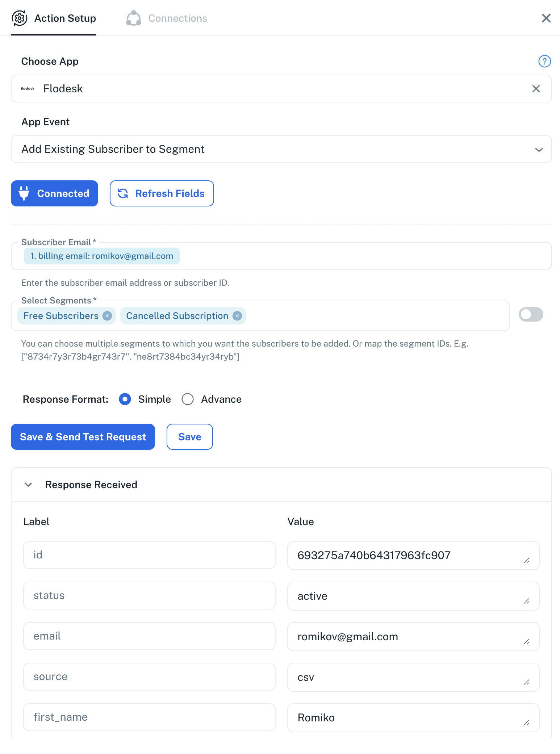Select the Simple response format
This screenshot has width=560, height=754.
(x=125, y=399)
